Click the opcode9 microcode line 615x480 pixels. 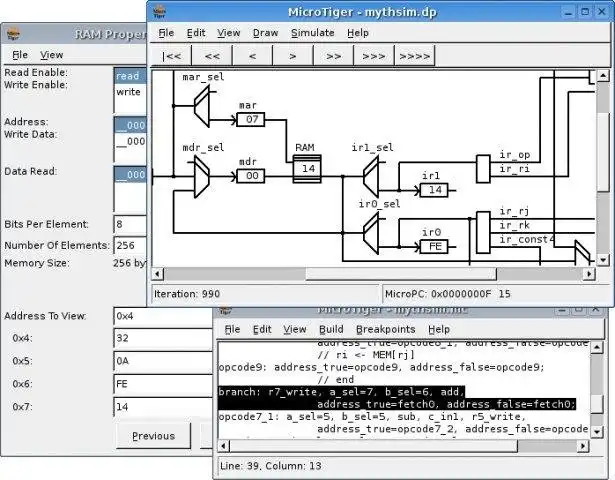pyautogui.click(x=382, y=367)
